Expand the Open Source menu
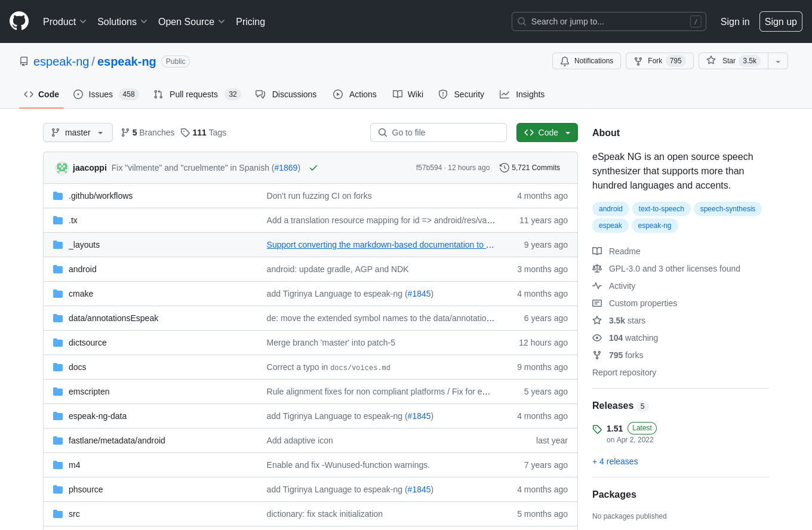Screen dimensions: 812x530 (x=192, y=21)
